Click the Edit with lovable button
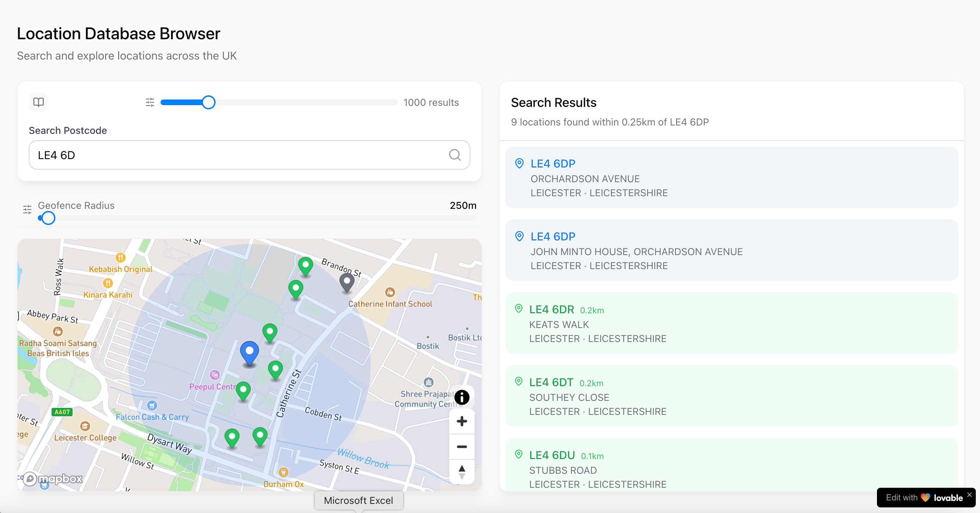This screenshot has height=513, width=980. tap(923, 498)
